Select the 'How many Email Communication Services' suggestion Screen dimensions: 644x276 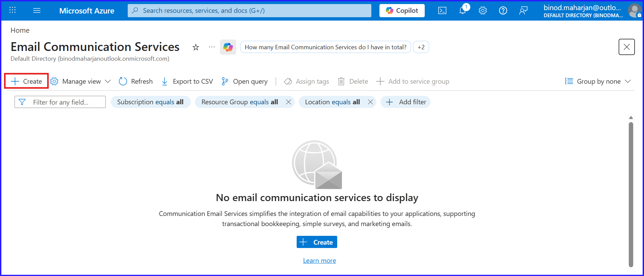[325, 47]
